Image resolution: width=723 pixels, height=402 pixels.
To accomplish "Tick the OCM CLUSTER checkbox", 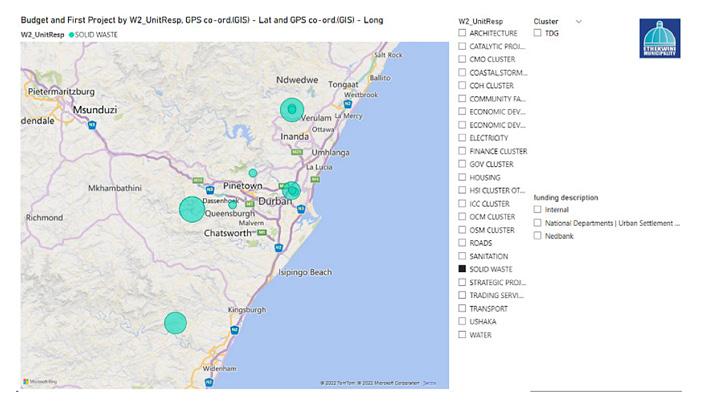I will [x=462, y=216].
